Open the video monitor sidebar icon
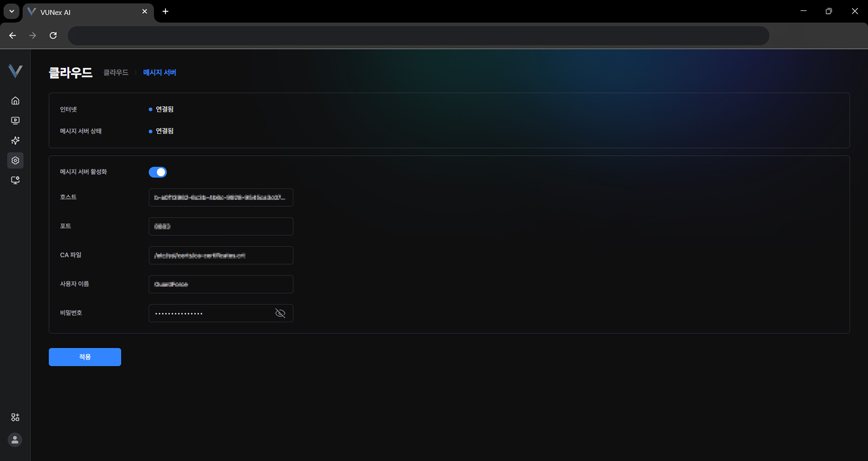Viewport: 868px width, 461px height. 15,121
